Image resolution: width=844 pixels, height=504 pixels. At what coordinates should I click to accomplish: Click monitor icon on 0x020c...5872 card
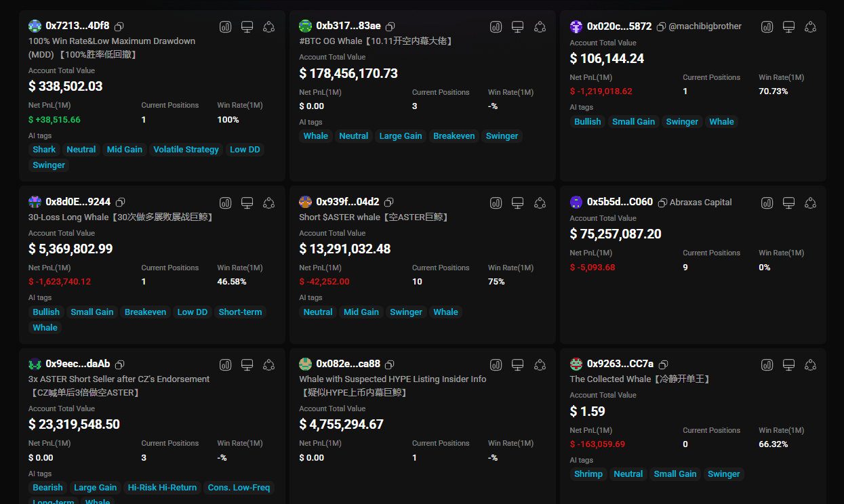(788, 26)
